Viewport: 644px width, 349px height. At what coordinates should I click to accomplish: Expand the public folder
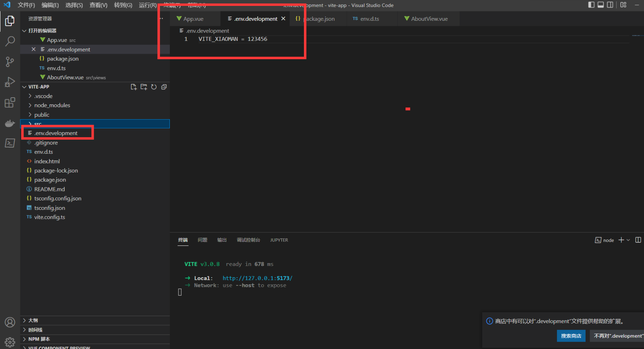click(42, 115)
